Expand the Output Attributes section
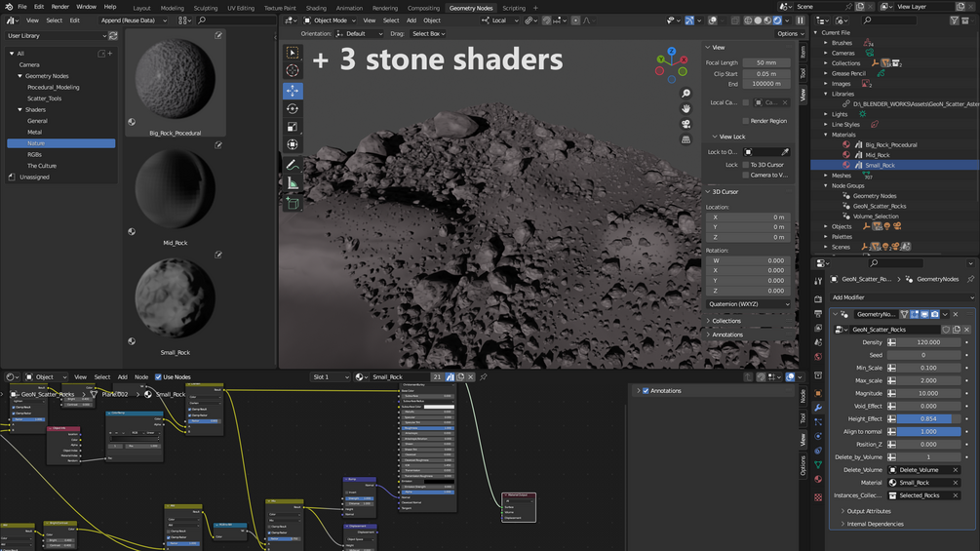This screenshot has width=980, height=551. tap(868, 511)
